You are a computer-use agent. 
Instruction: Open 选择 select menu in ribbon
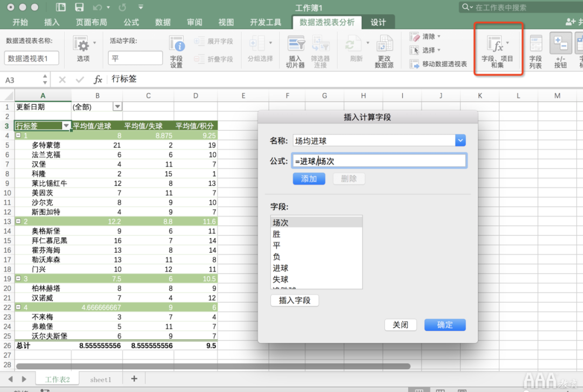pyautogui.click(x=425, y=50)
